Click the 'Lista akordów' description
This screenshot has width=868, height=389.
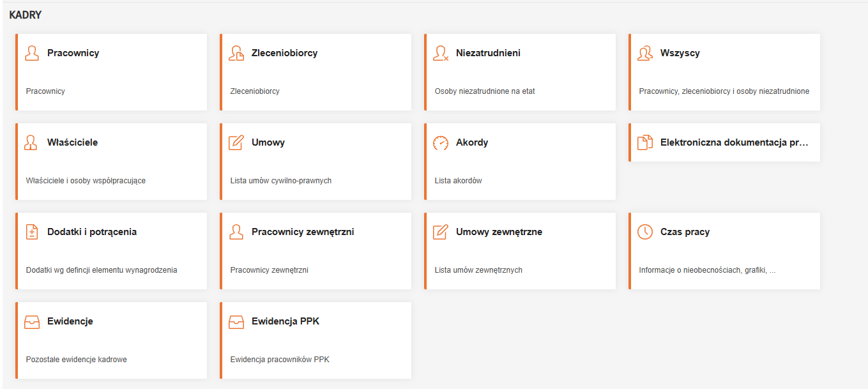click(458, 181)
